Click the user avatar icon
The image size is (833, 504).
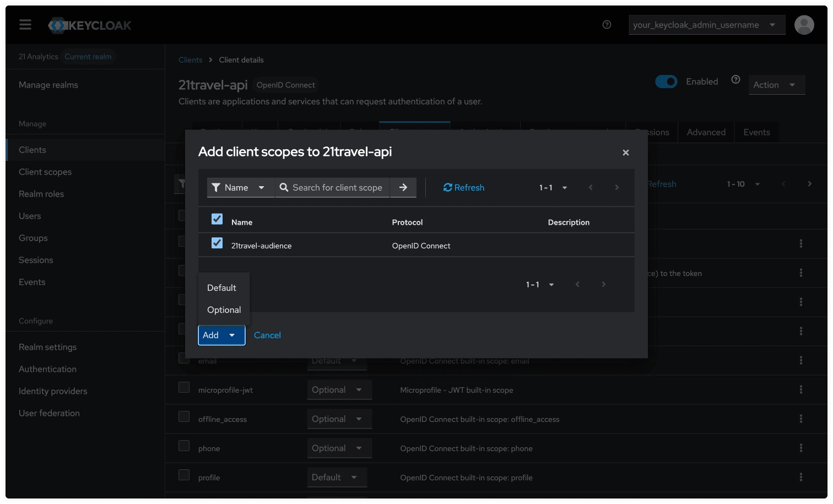(804, 24)
